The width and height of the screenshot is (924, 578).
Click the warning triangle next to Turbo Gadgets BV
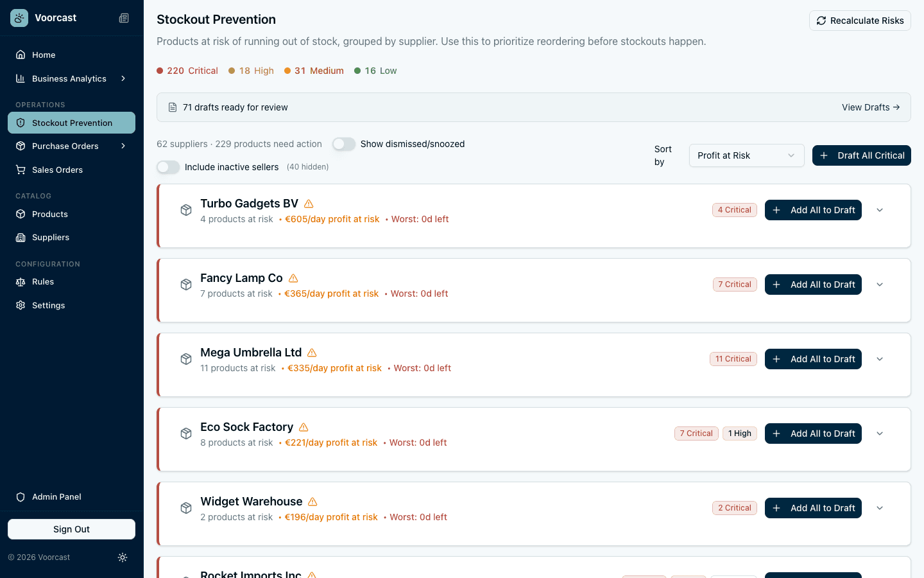pos(308,203)
